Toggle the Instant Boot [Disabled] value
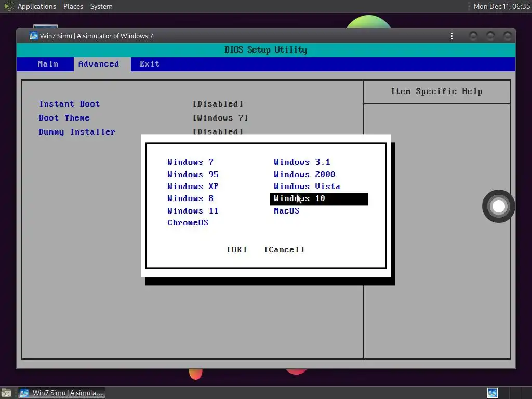This screenshot has height=399, width=532. coord(218,104)
